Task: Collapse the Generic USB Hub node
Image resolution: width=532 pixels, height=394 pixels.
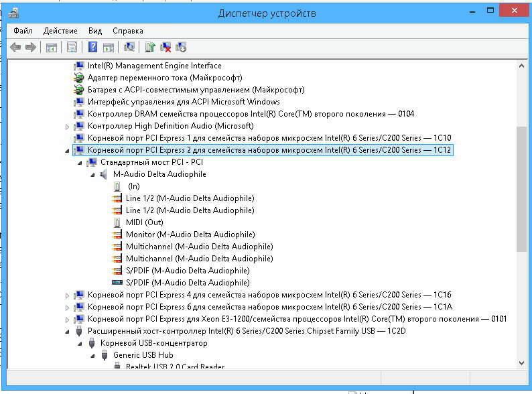Action: click(92, 356)
